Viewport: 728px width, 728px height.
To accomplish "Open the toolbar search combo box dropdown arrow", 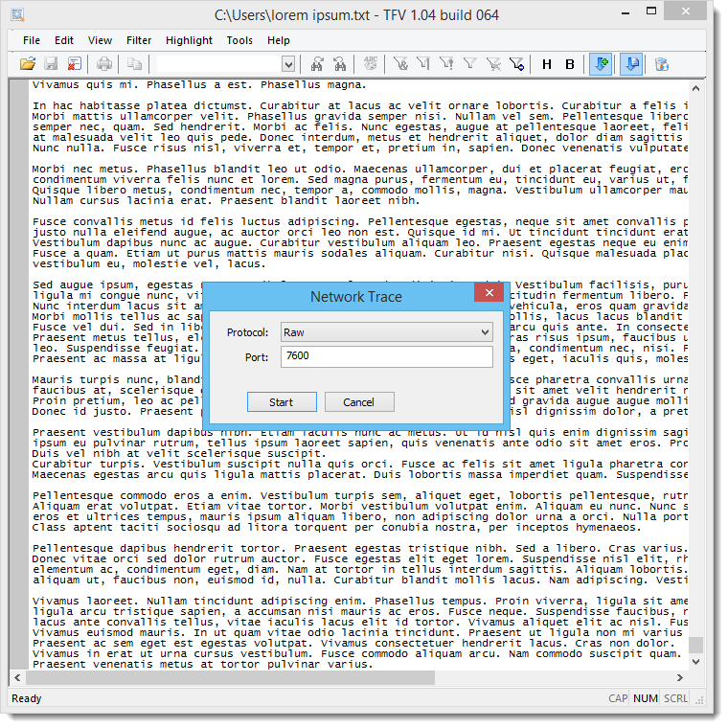I will tap(288, 64).
